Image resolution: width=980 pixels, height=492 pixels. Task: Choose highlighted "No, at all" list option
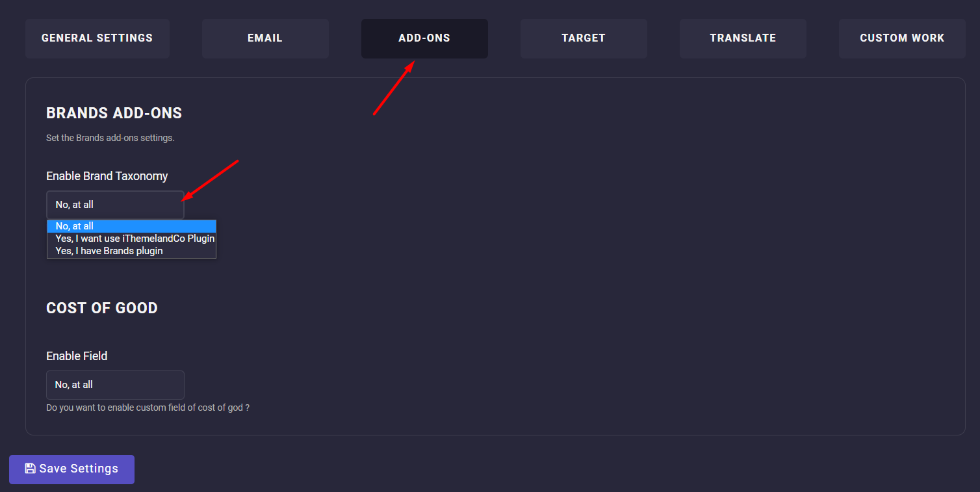point(131,226)
